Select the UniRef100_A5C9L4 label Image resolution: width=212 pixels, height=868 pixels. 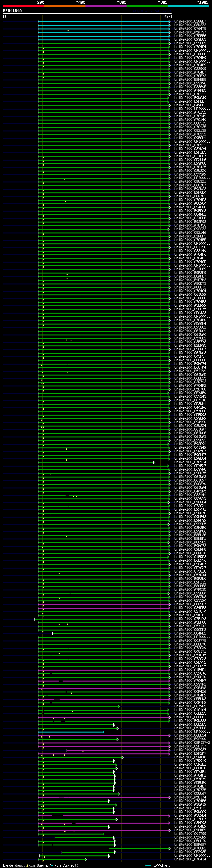coord(190,816)
